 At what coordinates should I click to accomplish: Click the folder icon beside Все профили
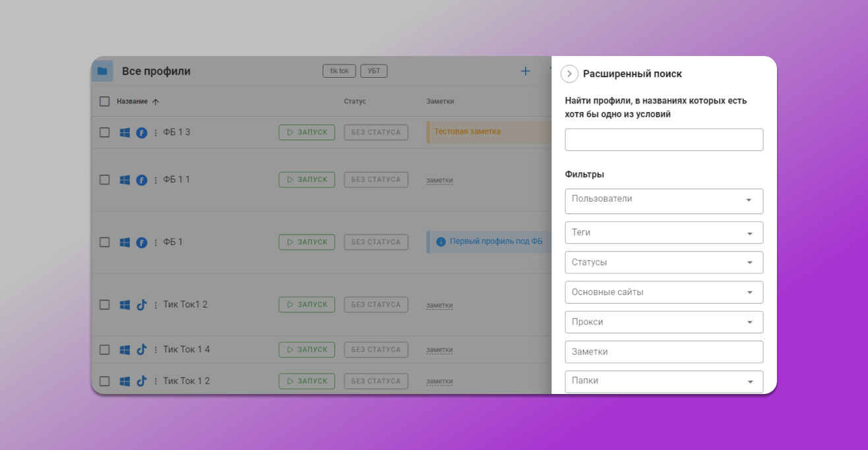point(102,71)
